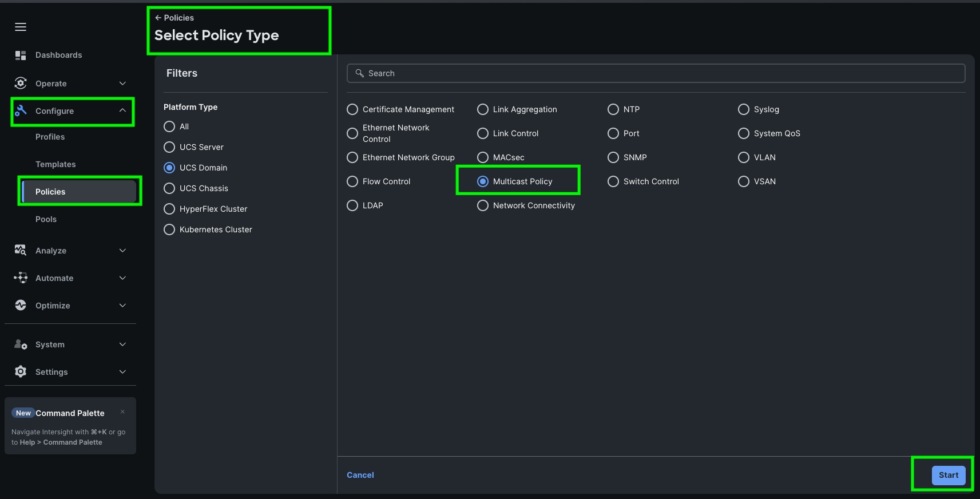Click the Operate icon in sidebar
Image resolution: width=980 pixels, height=499 pixels.
point(21,84)
